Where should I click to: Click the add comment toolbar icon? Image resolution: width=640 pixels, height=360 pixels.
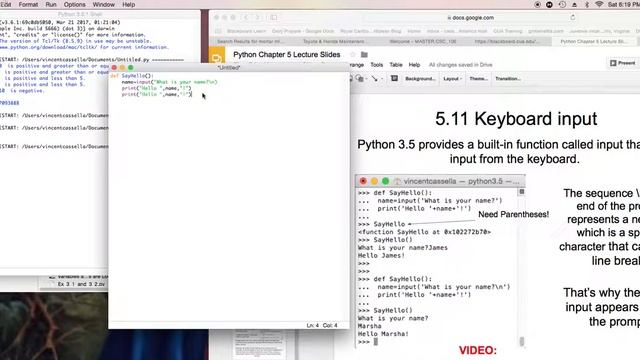coord(394,78)
